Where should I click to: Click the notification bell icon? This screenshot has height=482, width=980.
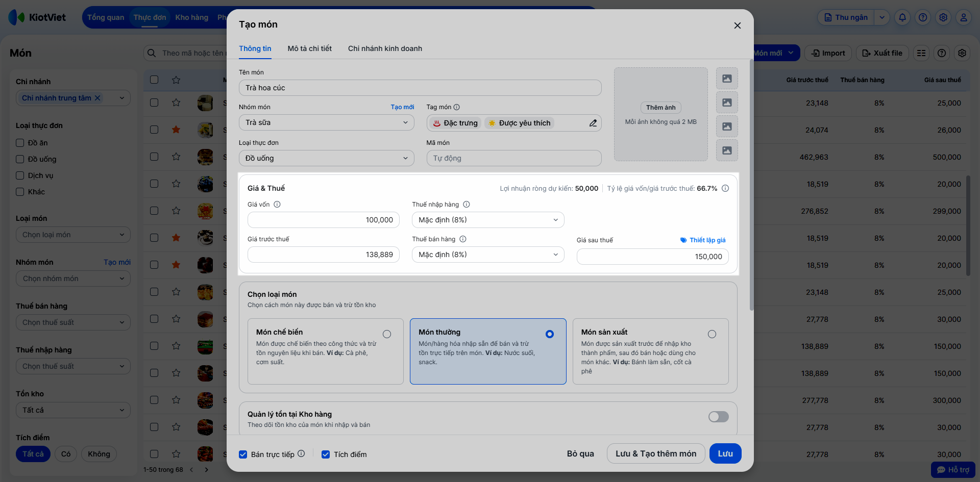(902, 17)
